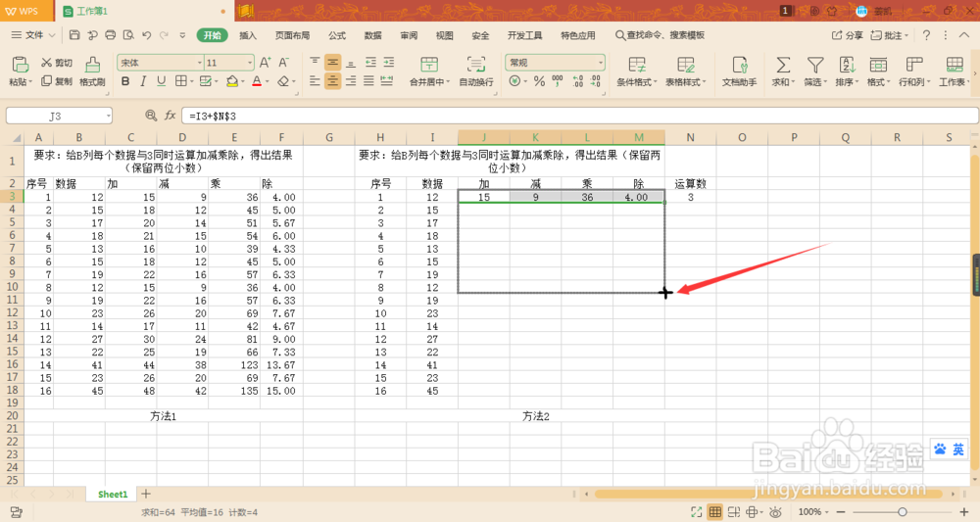Toggle Italic formatting
The image size is (980, 522).
pos(143,81)
